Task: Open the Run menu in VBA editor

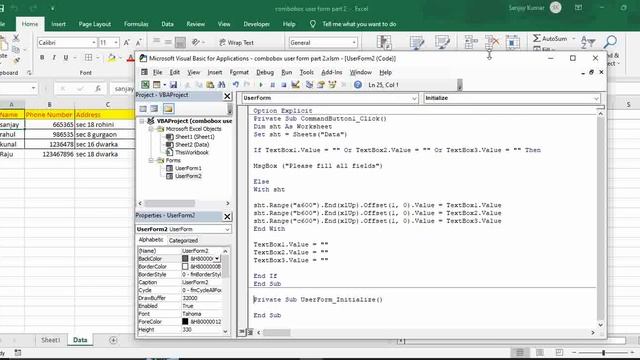Action: (x=287, y=72)
